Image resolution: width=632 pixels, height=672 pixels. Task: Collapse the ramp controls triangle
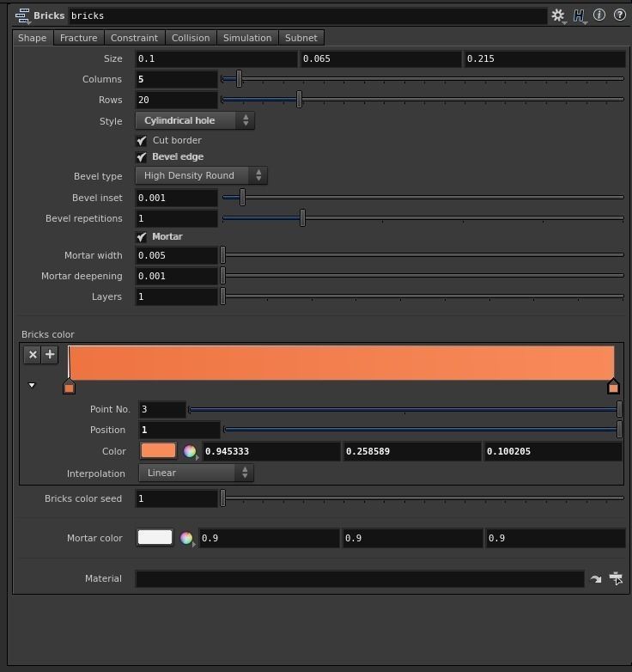point(32,385)
